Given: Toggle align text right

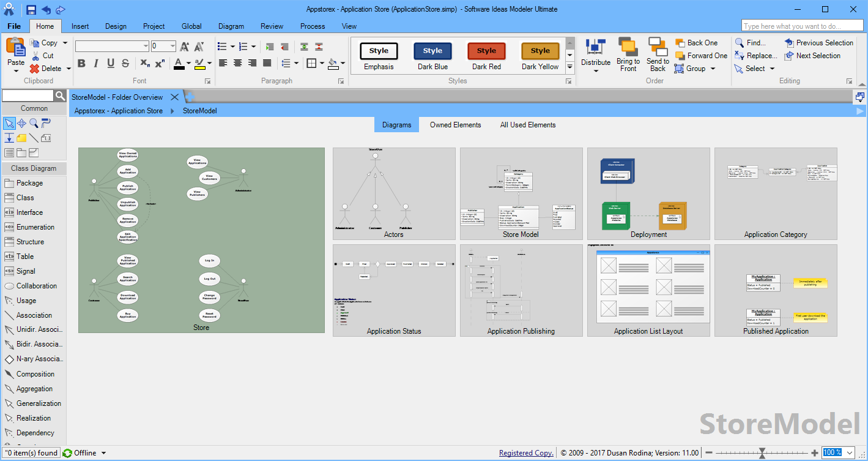Looking at the screenshot, I should click(253, 63).
